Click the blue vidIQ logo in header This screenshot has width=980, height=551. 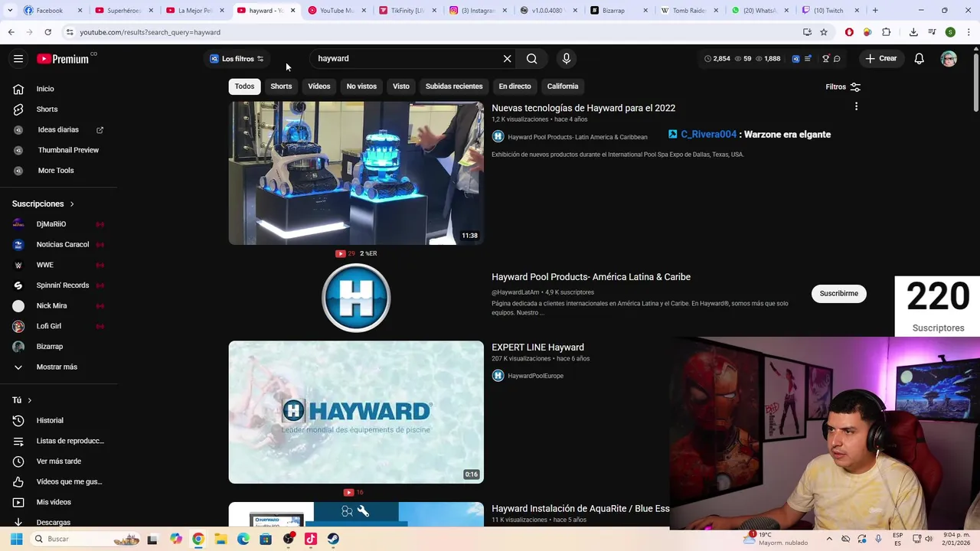click(796, 59)
